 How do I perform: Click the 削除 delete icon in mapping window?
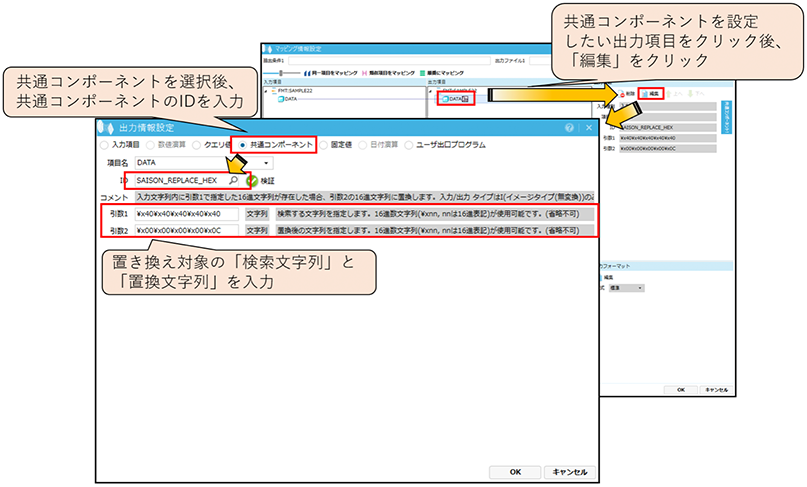click(x=620, y=92)
